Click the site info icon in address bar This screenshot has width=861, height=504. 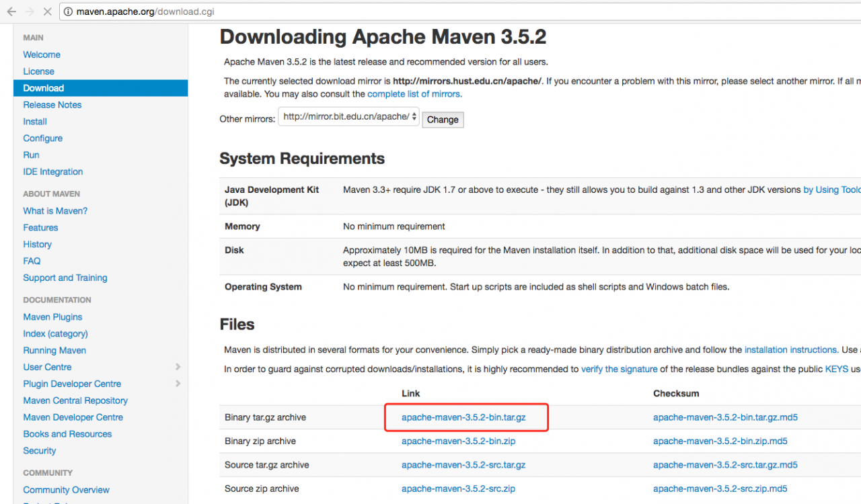[x=67, y=12]
